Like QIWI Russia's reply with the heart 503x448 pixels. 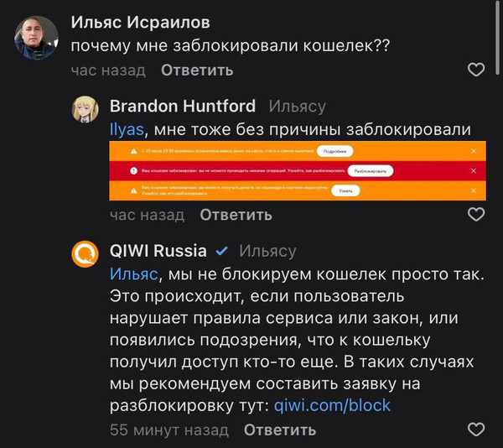click(x=475, y=430)
